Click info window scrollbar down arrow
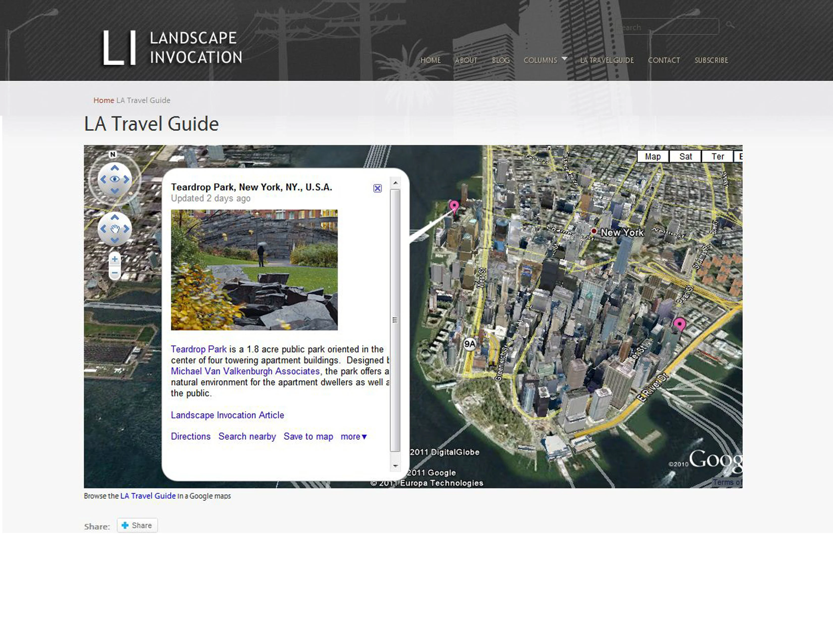833x644 pixels. [x=396, y=466]
